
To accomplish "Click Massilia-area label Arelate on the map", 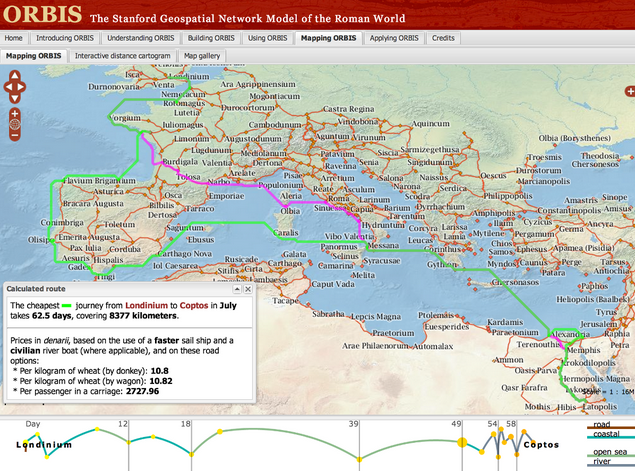I will click(x=242, y=173).
